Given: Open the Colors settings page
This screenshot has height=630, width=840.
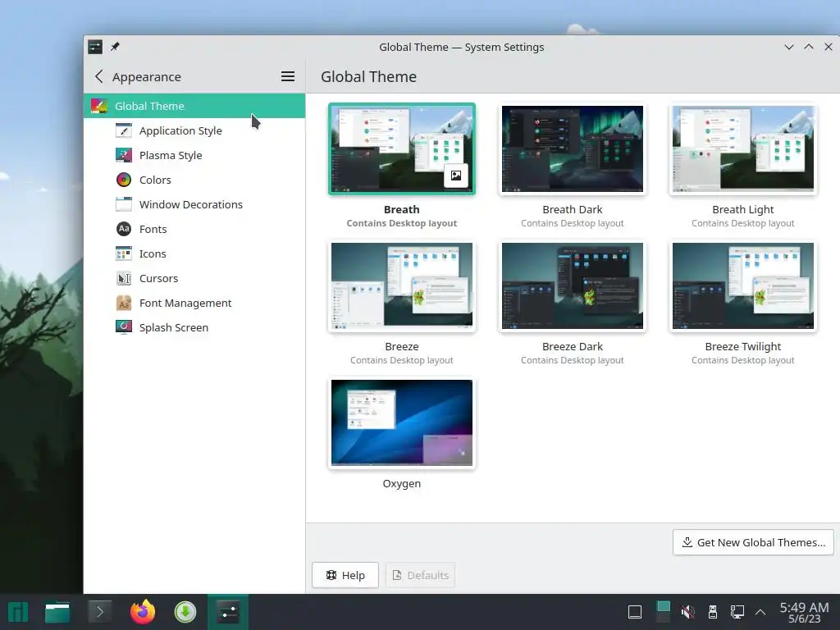Looking at the screenshot, I should pos(194,180).
